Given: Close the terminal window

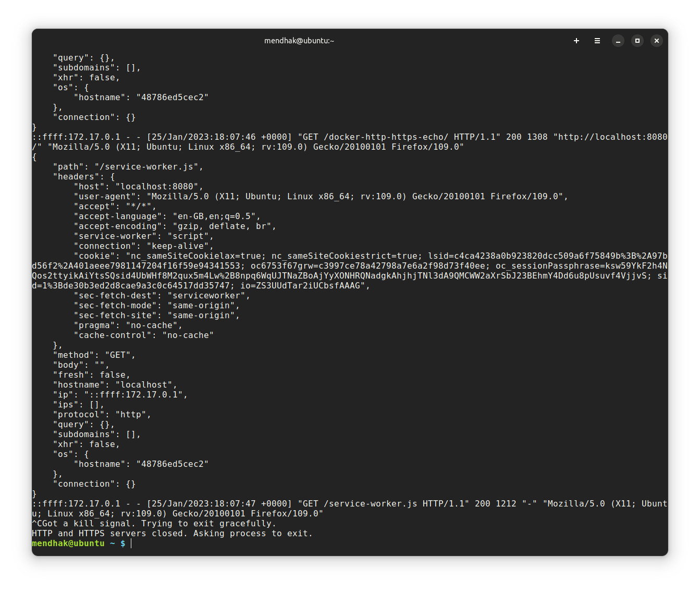Looking at the screenshot, I should pos(656,40).
